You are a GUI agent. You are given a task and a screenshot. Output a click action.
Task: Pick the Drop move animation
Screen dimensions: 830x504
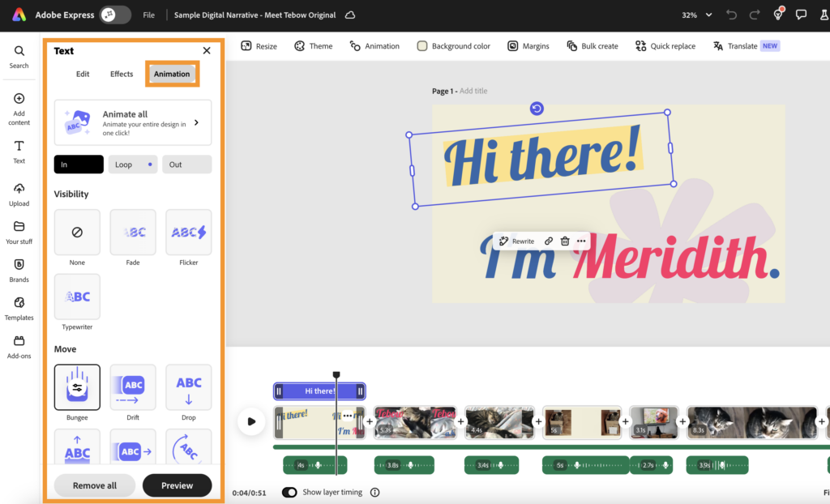pyautogui.click(x=189, y=387)
